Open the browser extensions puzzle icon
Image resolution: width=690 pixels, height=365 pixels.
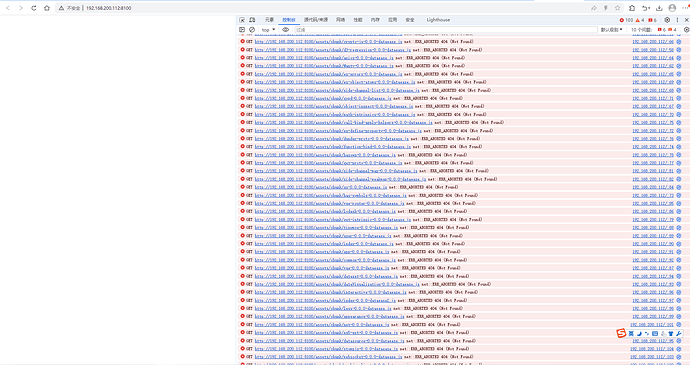[632, 8]
